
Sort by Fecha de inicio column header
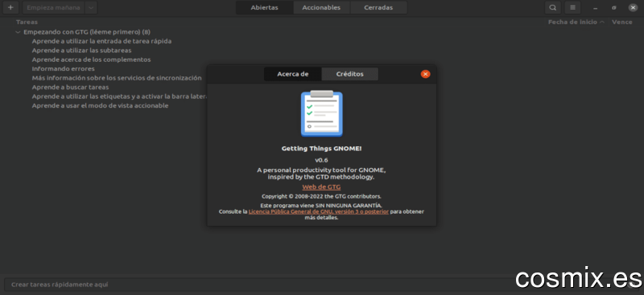576,23
